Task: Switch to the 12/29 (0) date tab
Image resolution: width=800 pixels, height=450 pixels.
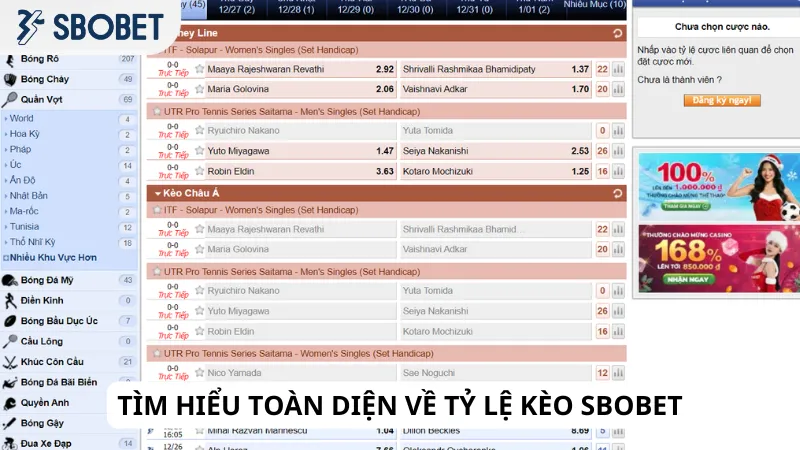Action: 356,9
